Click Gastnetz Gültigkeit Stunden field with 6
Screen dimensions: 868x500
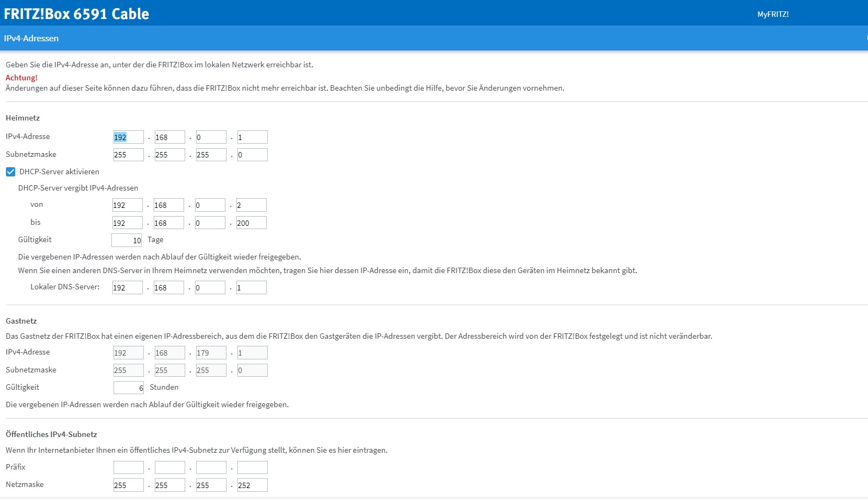[x=129, y=388]
